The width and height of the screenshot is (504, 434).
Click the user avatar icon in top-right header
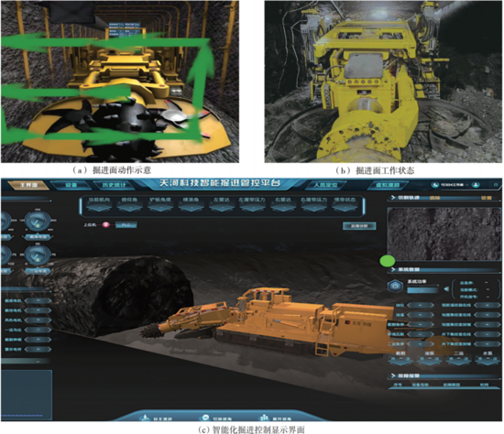(x=476, y=185)
